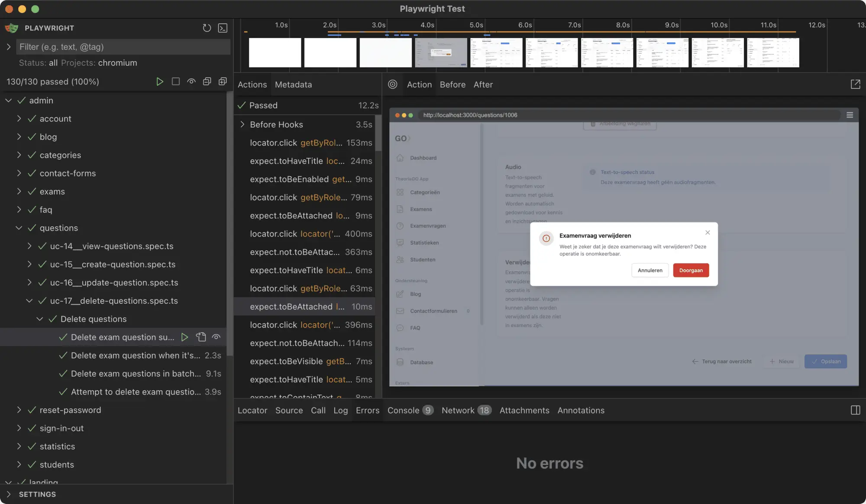The image size is (866, 504).
Task: Click the Annuleren button
Action: (649, 270)
